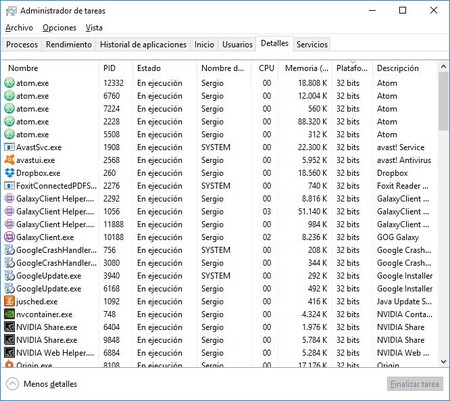Open the Opciones menu
The height and width of the screenshot is (401, 450).
point(59,28)
